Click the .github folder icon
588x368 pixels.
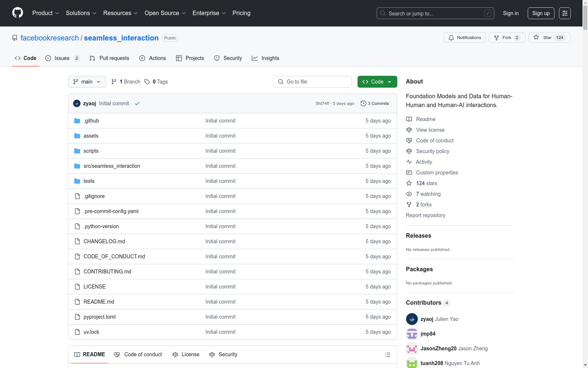(x=77, y=121)
